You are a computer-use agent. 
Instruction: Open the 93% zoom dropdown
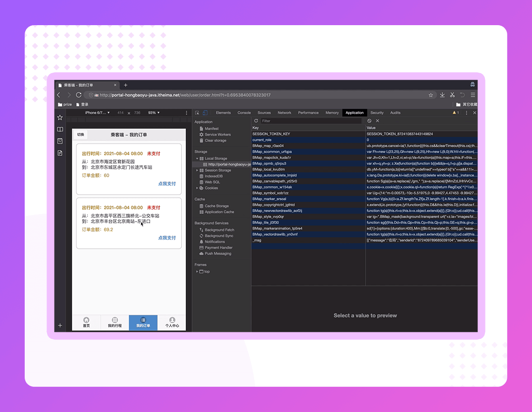coord(154,113)
